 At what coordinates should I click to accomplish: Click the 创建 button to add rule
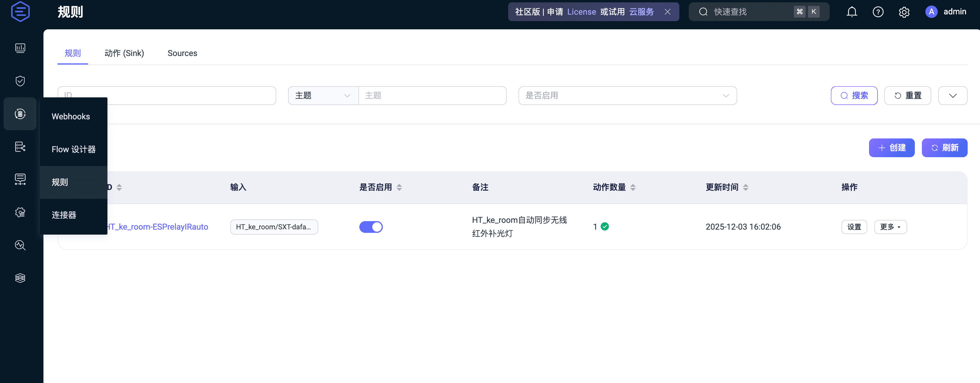coord(891,148)
